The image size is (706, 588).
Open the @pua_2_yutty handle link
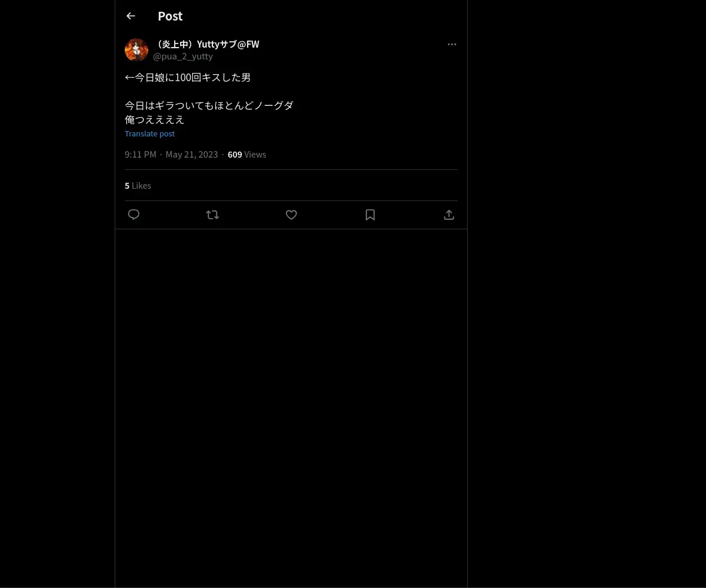tap(183, 56)
